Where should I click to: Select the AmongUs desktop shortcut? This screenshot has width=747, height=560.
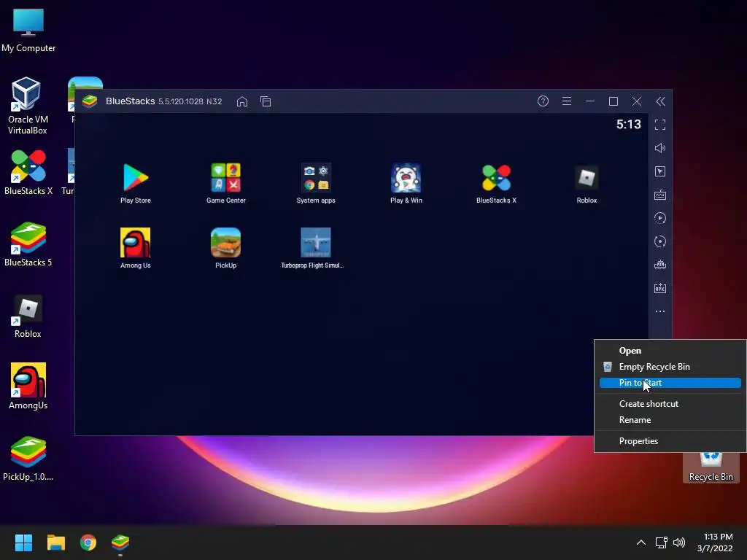[x=28, y=386]
